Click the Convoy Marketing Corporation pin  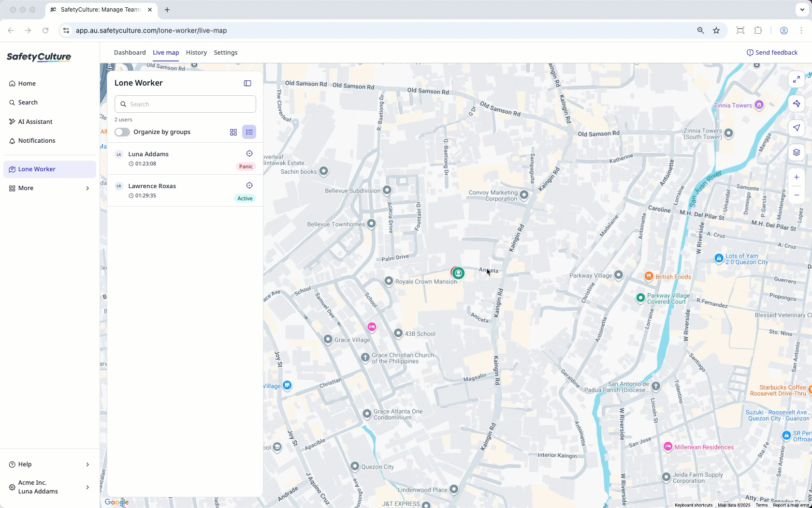click(x=524, y=195)
